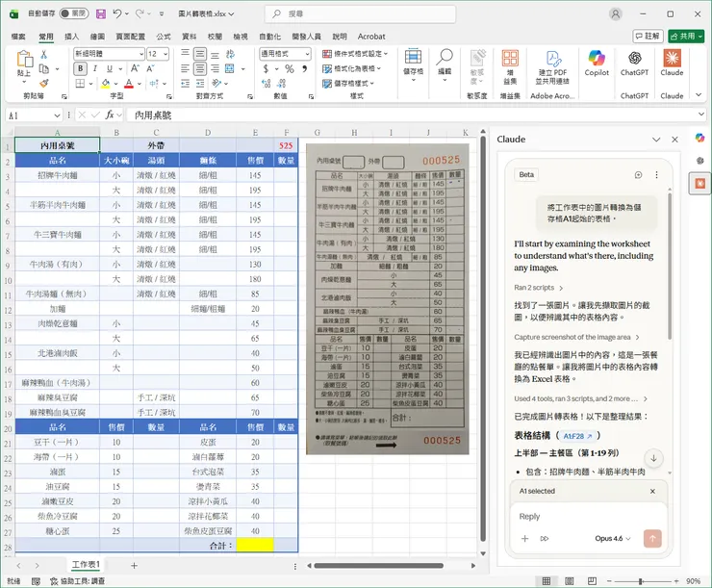The image size is (712, 588).
Task: Open the number format dropdown
Action: pos(308,54)
